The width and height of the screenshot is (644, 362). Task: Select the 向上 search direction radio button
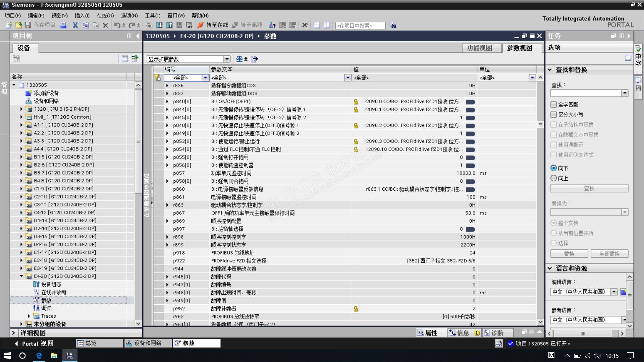tap(553, 178)
